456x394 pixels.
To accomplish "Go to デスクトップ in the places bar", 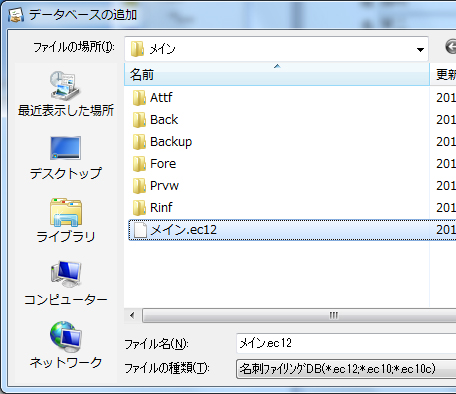I will pyautogui.click(x=66, y=158).
